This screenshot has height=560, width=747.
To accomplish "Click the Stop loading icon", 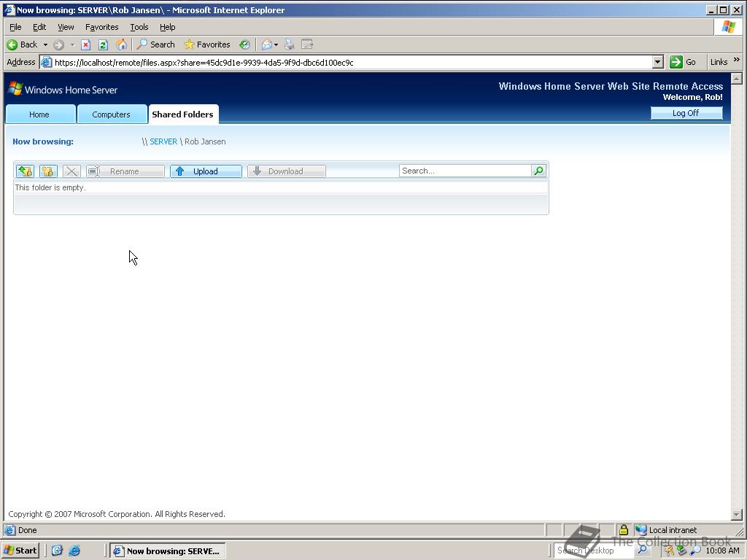I will pos(86,44).
